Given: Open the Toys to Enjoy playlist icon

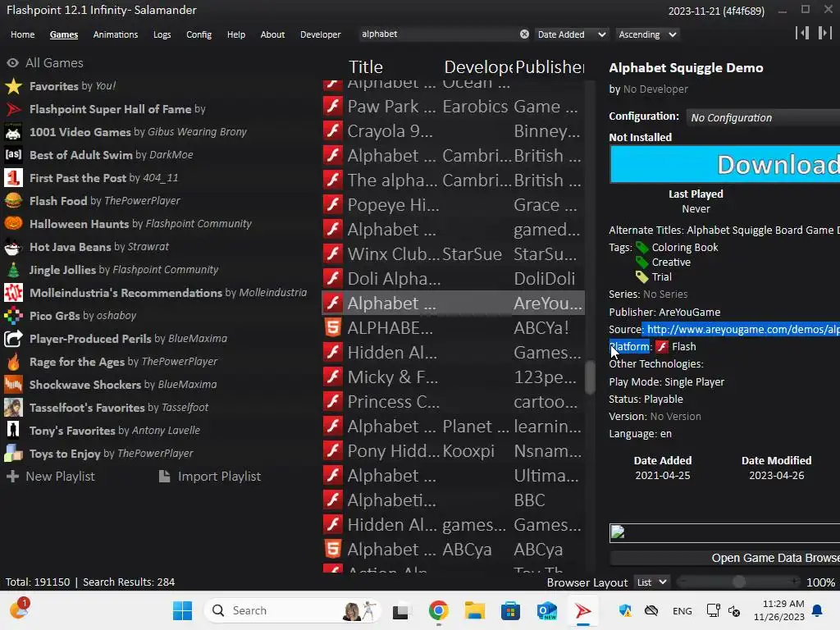Looking at the screenshot, I should [x=13, y=453].
